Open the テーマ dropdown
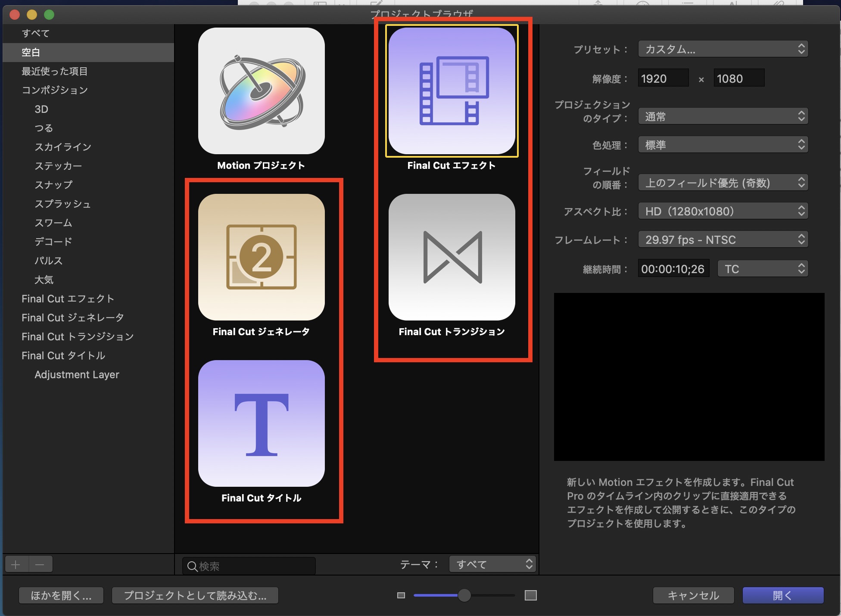 click(x=492, y=564)
